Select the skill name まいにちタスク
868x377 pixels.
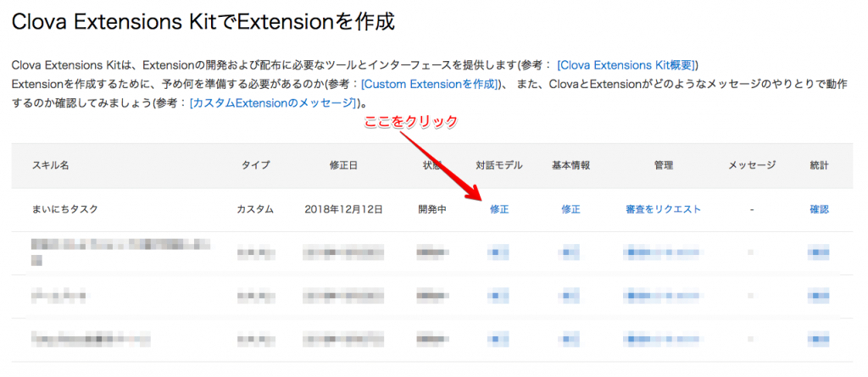click(x=64, y=209)
